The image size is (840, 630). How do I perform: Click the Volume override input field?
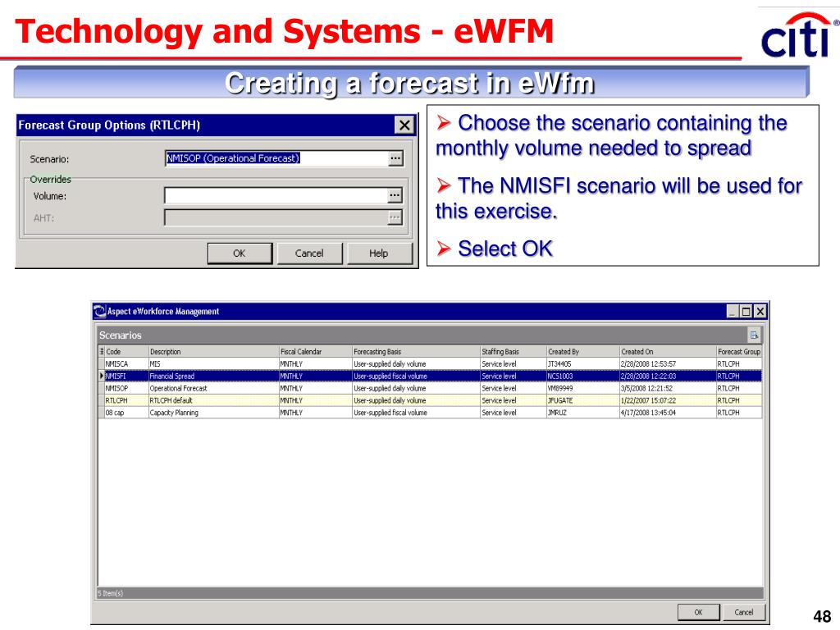pos(276,195)
